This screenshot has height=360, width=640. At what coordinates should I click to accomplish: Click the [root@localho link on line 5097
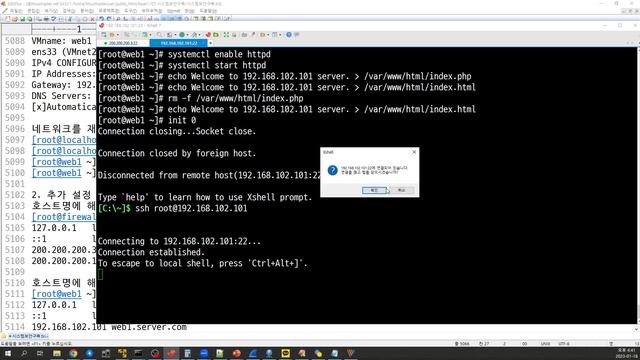pyautogui.click(x=64, y=140)
